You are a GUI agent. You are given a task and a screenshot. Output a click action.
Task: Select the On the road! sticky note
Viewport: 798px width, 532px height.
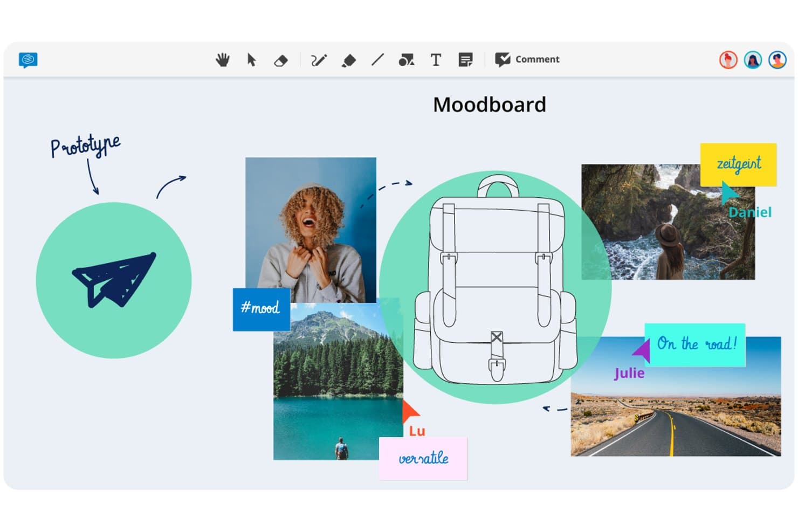pyautogui.click(x=695, y=345)
